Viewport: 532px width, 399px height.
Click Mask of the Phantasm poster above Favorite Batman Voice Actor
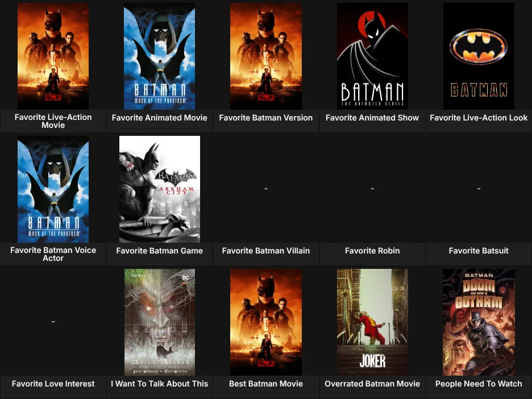[x=53, y=189]
